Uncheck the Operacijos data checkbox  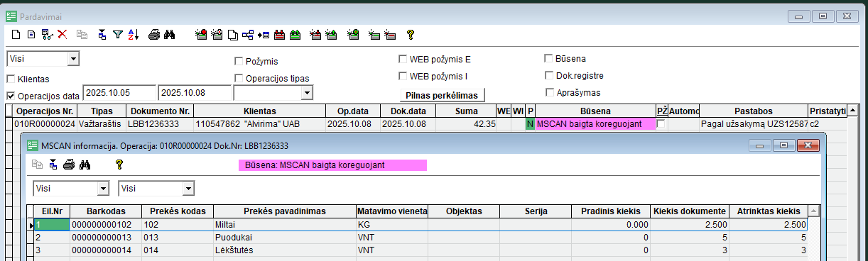11,96
